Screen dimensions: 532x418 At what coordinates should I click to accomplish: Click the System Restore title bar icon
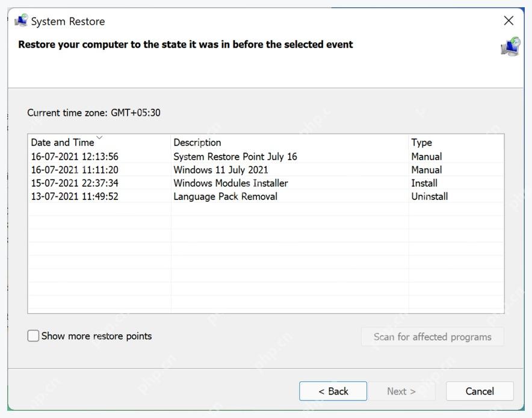click(x=21, y=20)
